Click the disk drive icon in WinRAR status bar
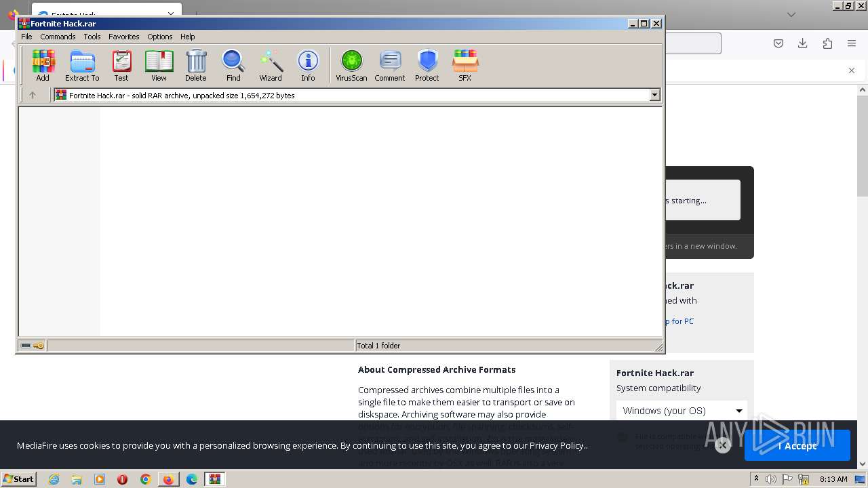The image size is (868, 488). [x=26, y=346]
